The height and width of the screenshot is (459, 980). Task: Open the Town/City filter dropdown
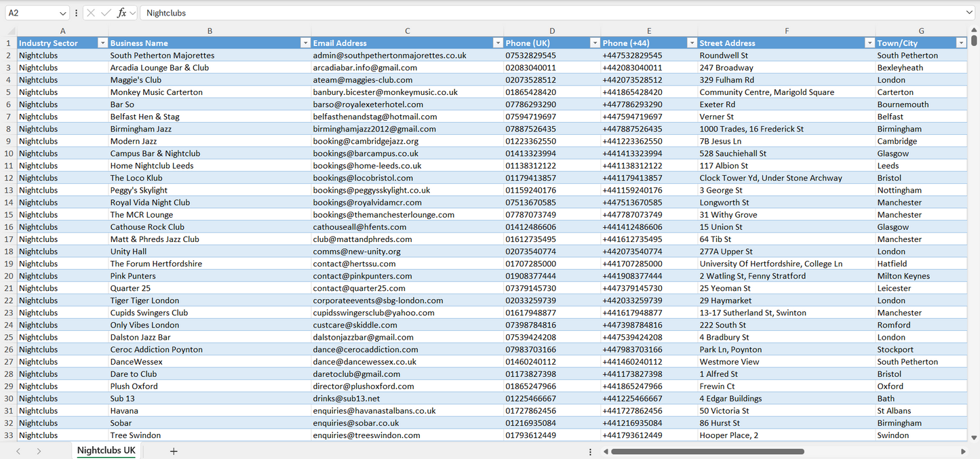(x=961, y=43)
